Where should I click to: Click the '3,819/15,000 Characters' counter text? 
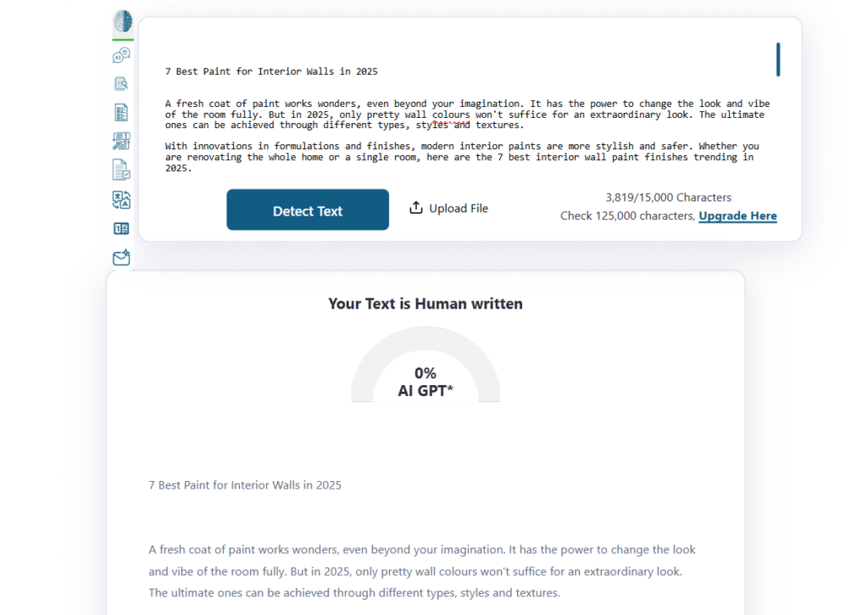point(668,198)
